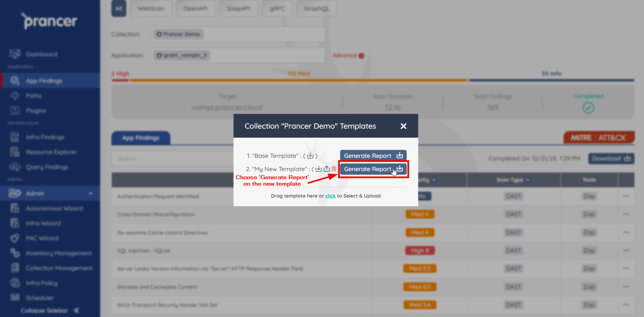644x317 pixels.
Task: Generate a report from My New Template
Action: (x=373, y=169)
